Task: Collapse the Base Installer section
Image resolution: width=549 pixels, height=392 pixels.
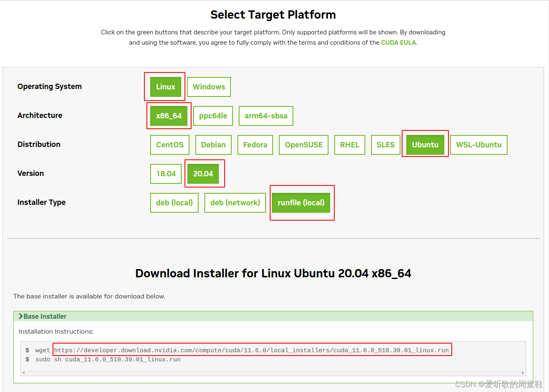Action: [x=42, y=316]
